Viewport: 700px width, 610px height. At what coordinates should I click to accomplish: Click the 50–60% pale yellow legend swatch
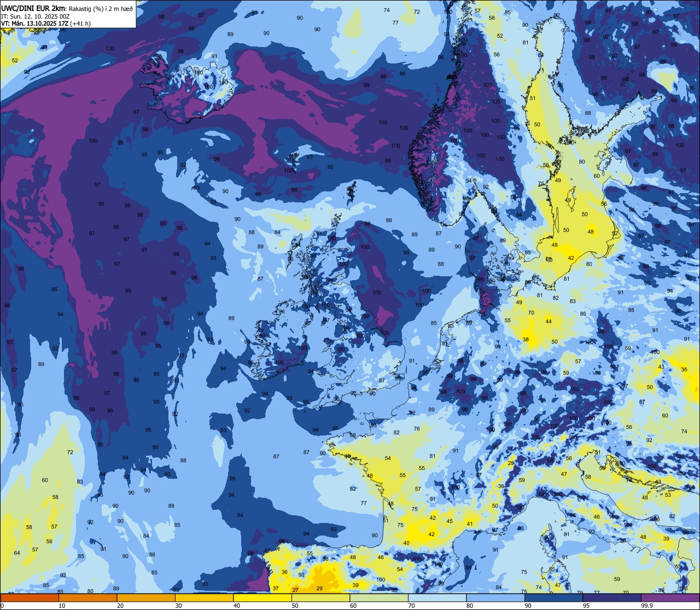pos(320,597)
